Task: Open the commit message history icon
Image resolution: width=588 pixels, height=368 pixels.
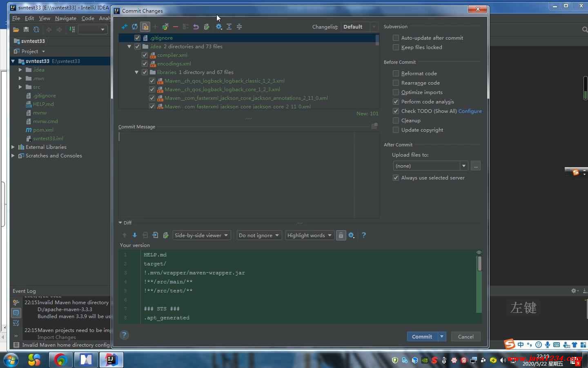Action: [374, 126]
